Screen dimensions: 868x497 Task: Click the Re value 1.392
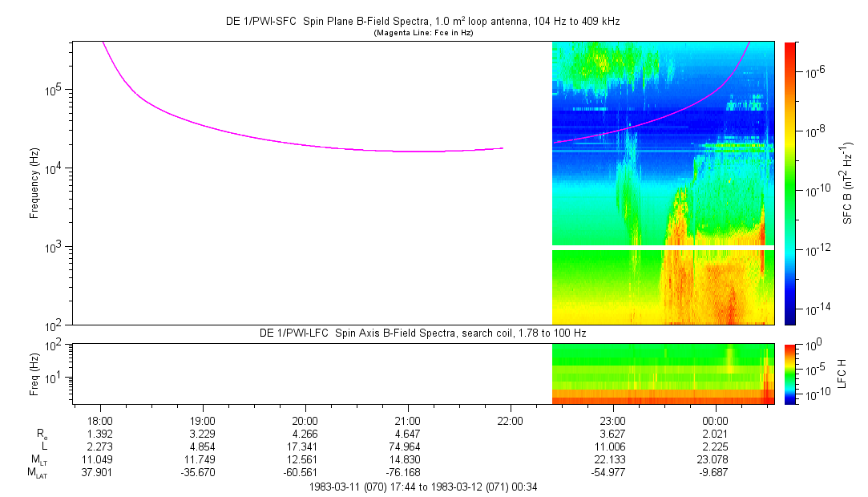pyautogui.click(x=99, y=433)
